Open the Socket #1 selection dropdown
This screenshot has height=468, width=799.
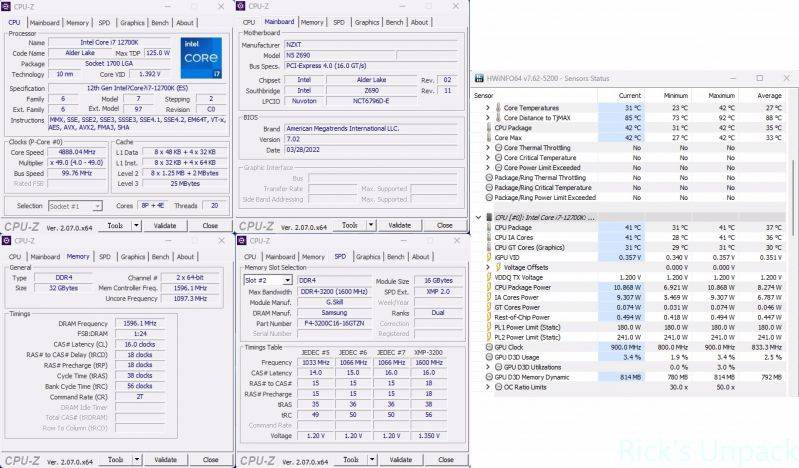(x=97, y=206)
